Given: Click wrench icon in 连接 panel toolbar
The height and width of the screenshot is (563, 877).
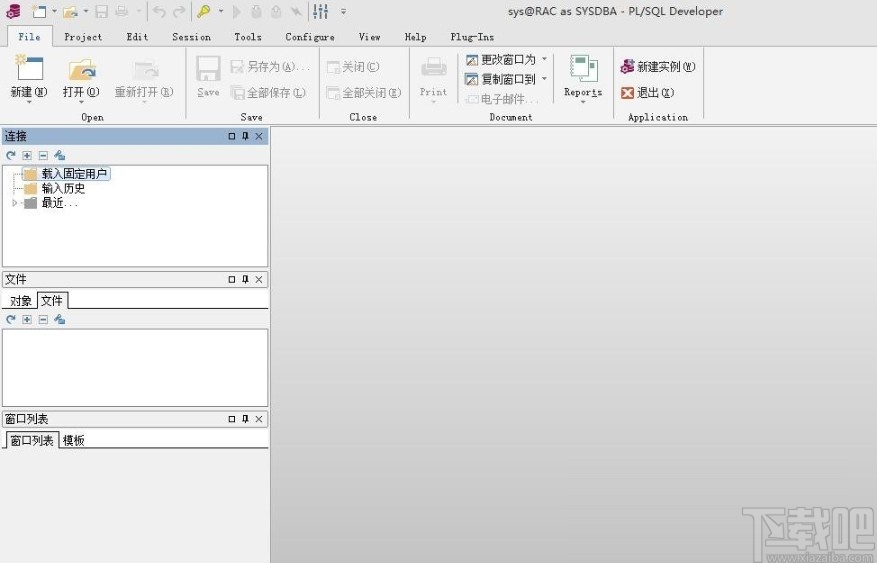Looking at the screenshot, I should click(59, 155).
